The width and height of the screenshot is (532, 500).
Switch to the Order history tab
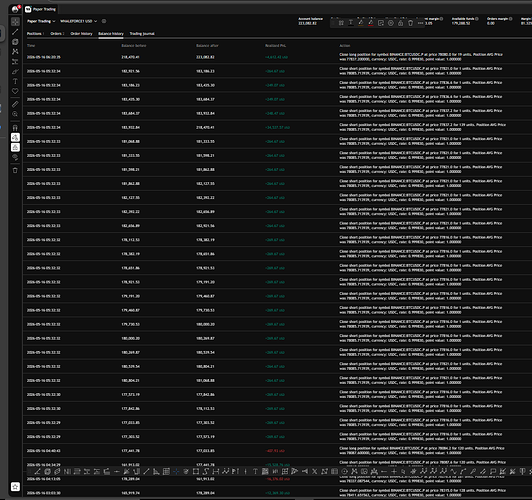81,34
